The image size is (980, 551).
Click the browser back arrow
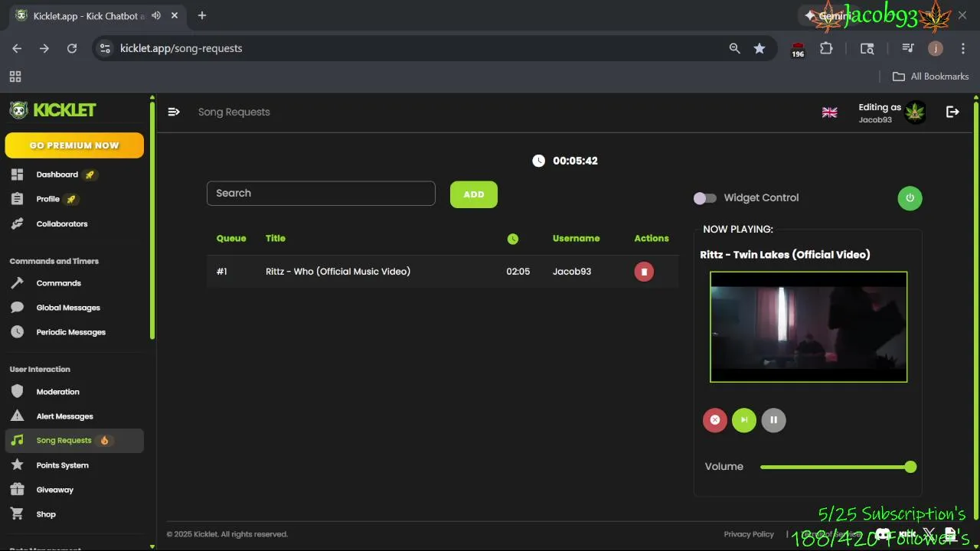tap(17, 48)
